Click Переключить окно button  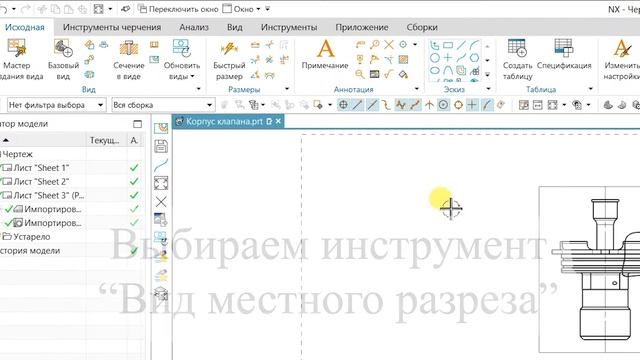coord(178,9)
